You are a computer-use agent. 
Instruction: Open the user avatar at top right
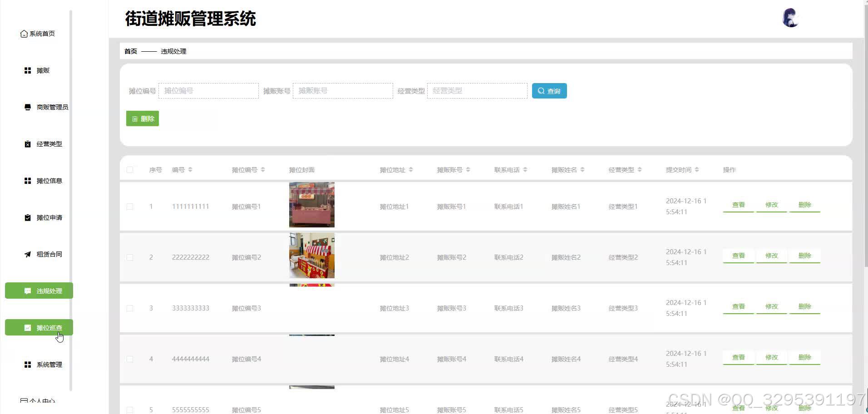point(790,17)
